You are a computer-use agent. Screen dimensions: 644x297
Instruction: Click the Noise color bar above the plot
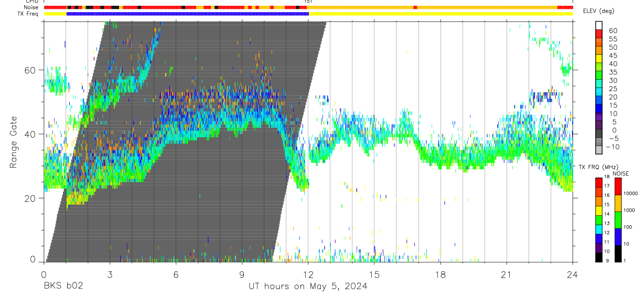coord(308,7)
